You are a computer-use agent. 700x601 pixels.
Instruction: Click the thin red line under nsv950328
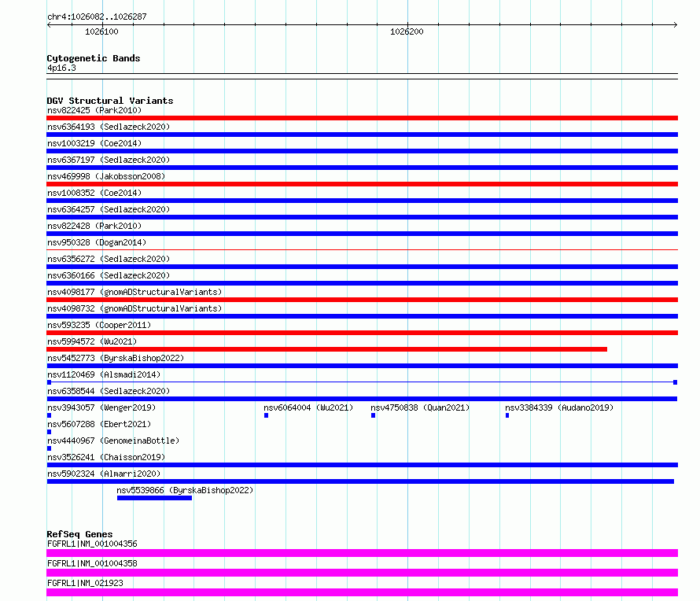pos(362,250)
